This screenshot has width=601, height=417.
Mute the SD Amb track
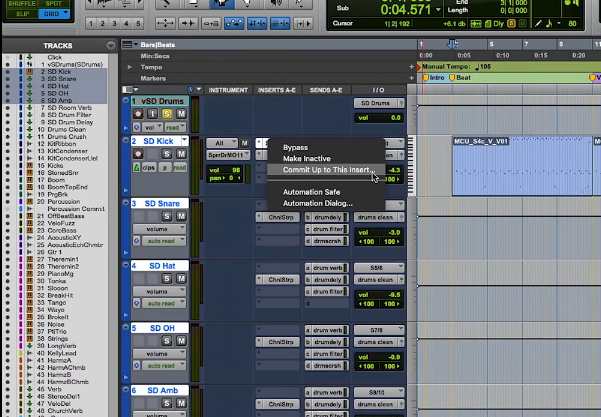tap(181, 403)
